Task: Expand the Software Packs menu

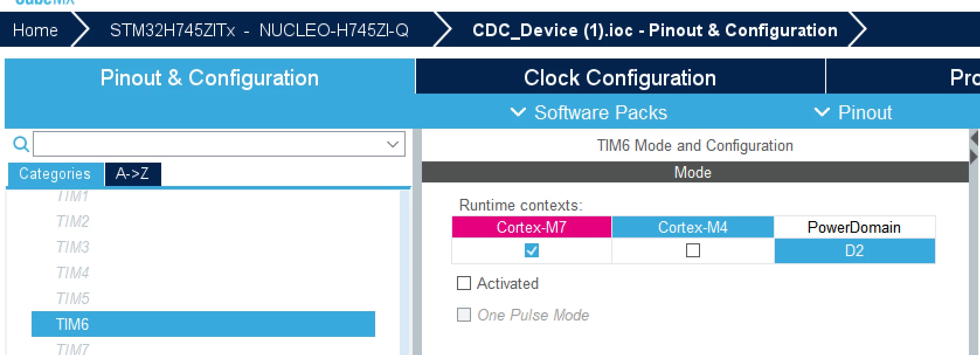Action: (x=589, y=112)
